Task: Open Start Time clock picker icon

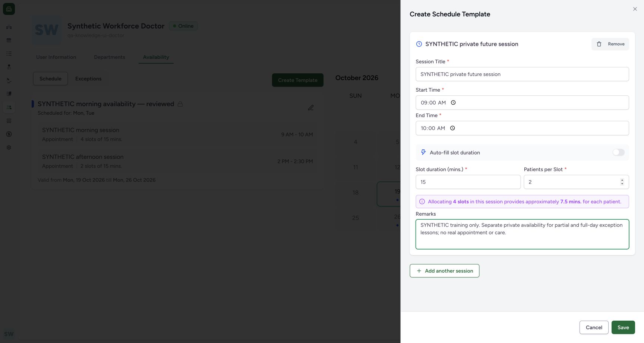Action: click(x=453, y=102)
